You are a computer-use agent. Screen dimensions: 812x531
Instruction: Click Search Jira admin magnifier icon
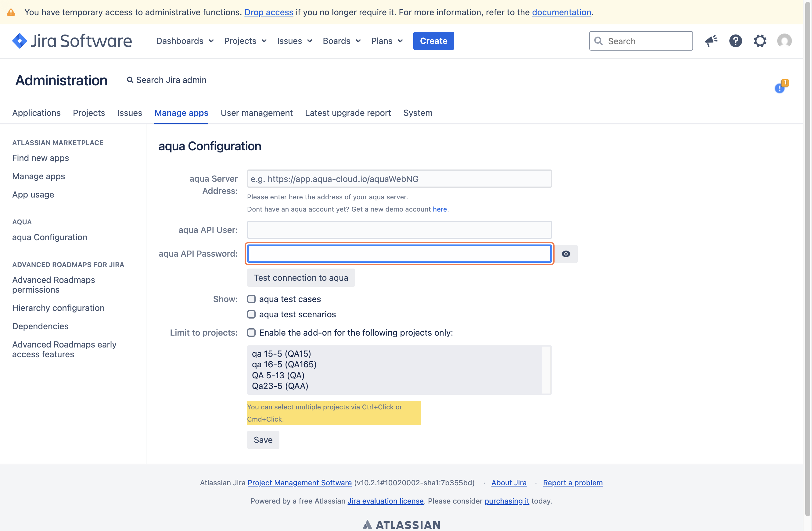[x=130, y=80]
